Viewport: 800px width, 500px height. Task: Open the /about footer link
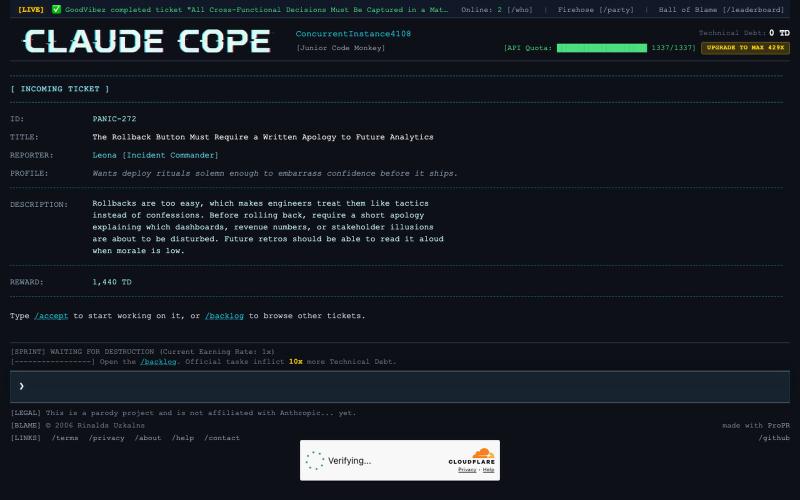tap(147, 438)
